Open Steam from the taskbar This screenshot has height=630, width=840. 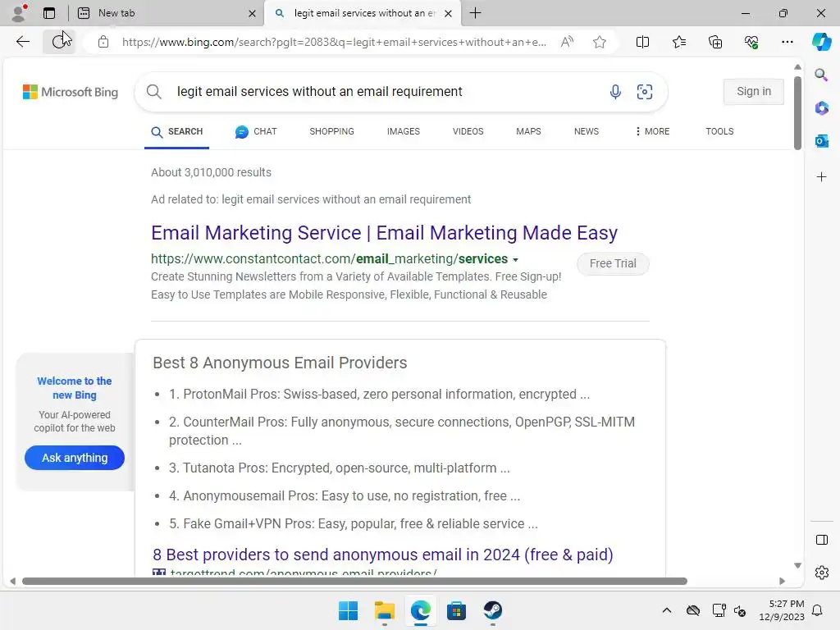click(492, 610)
